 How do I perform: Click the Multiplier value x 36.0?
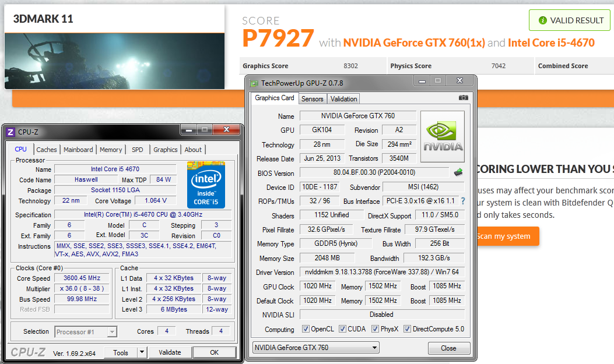82,288
